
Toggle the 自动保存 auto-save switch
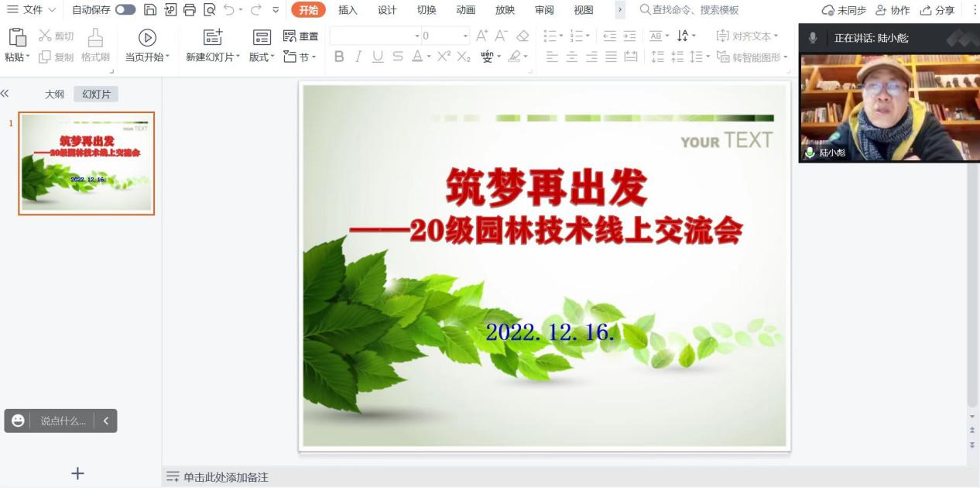(125, 10)
